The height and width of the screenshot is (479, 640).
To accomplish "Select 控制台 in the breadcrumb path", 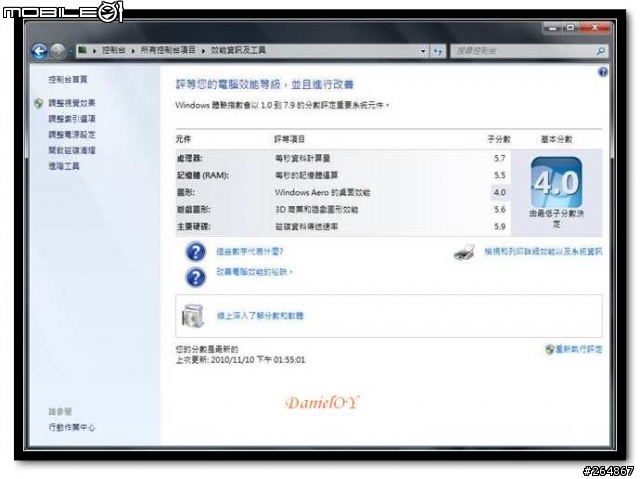I will click(x=114, y=51).
